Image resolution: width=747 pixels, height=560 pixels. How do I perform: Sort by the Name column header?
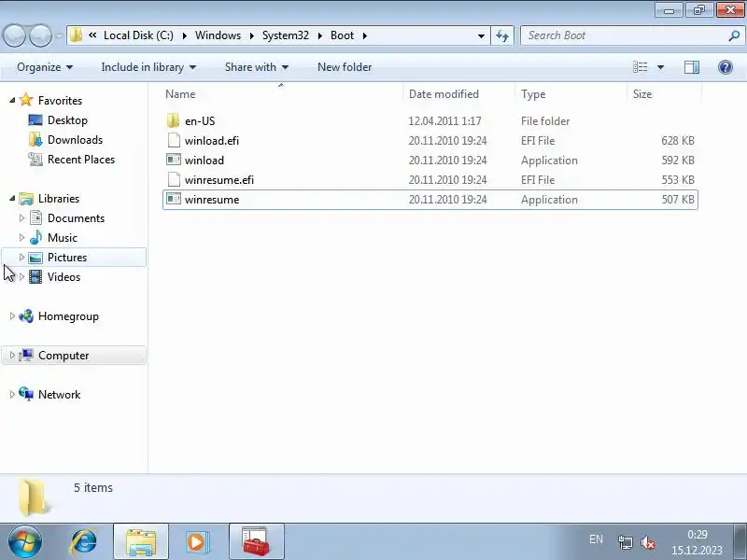282,94
